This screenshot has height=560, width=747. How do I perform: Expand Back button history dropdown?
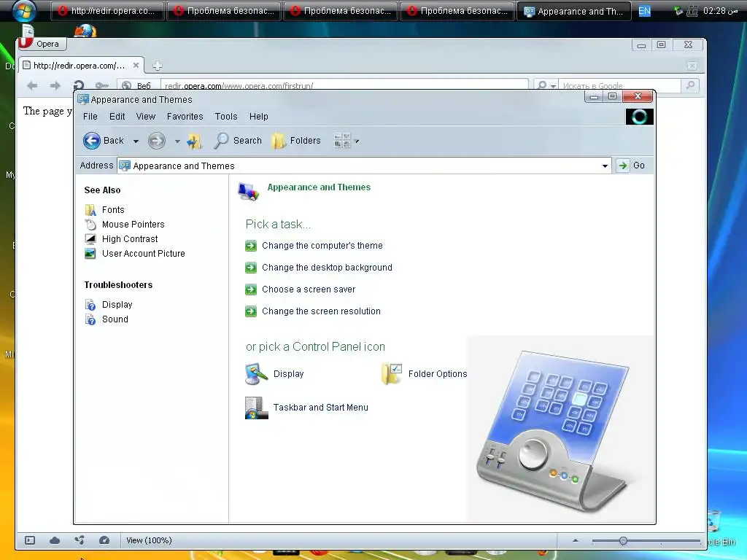coord(136,141)
